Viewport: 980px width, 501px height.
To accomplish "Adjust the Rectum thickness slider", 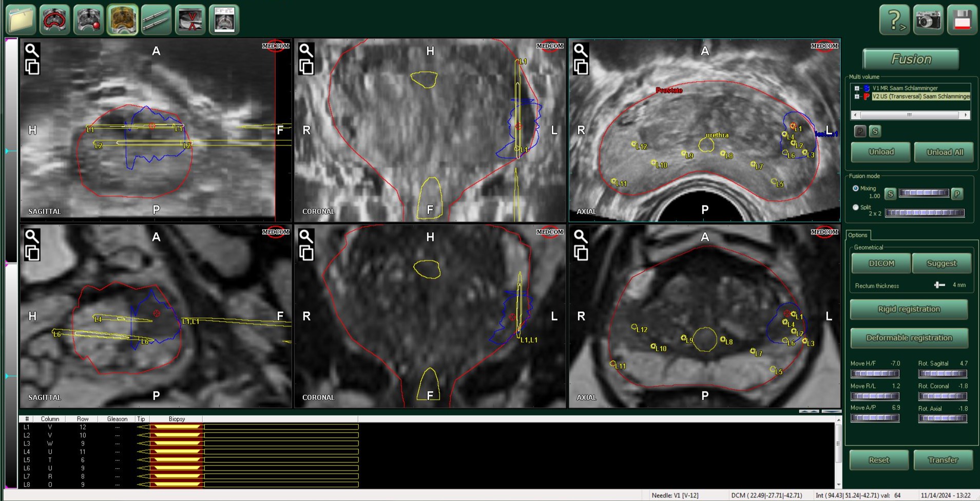I will pos(939,285).
